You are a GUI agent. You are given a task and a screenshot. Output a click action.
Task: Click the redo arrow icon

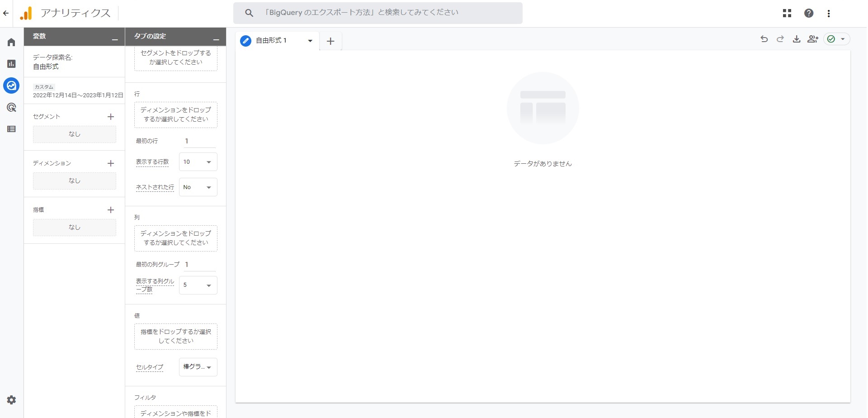780,39
